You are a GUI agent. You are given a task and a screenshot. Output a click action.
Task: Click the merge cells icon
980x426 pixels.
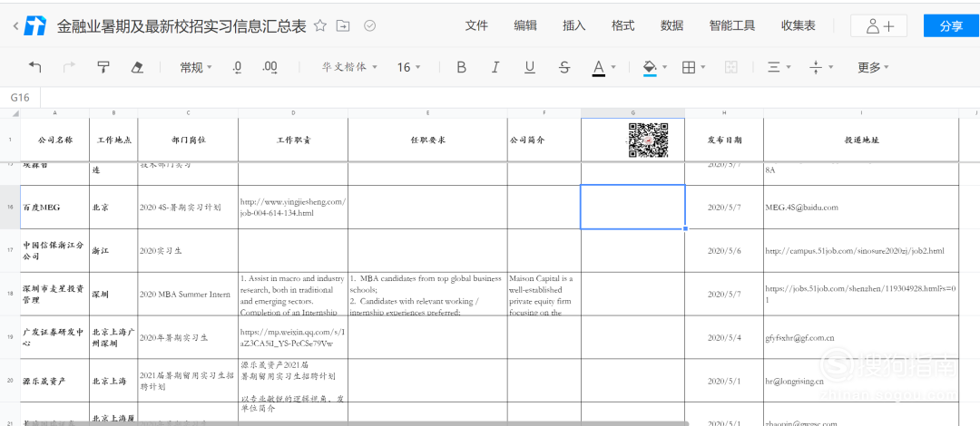(730, 67)
